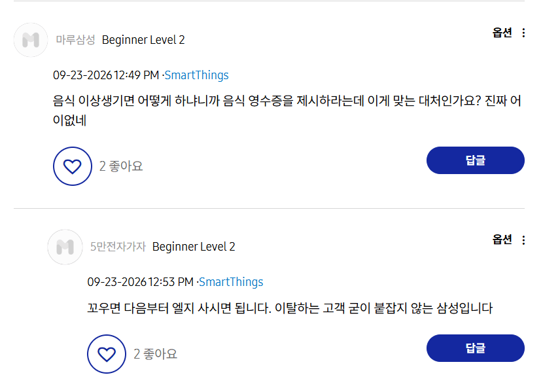Click Beginner Level 2 rank beside 5만전자가자
The height and width of the screenshot is (392, 543).
[194, 247]
